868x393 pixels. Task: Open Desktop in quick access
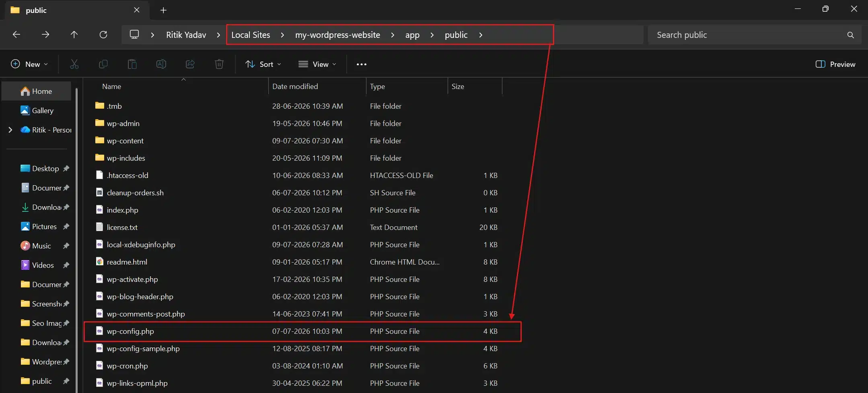(x=39, y=168)
